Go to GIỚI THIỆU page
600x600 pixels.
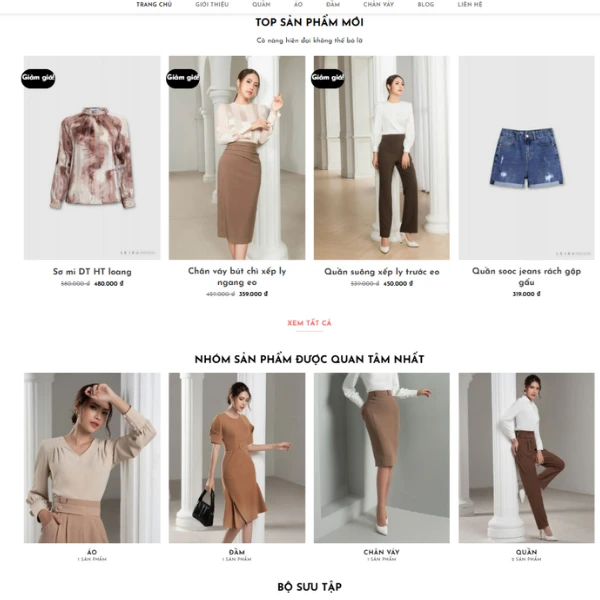click(x=212, y=5)
